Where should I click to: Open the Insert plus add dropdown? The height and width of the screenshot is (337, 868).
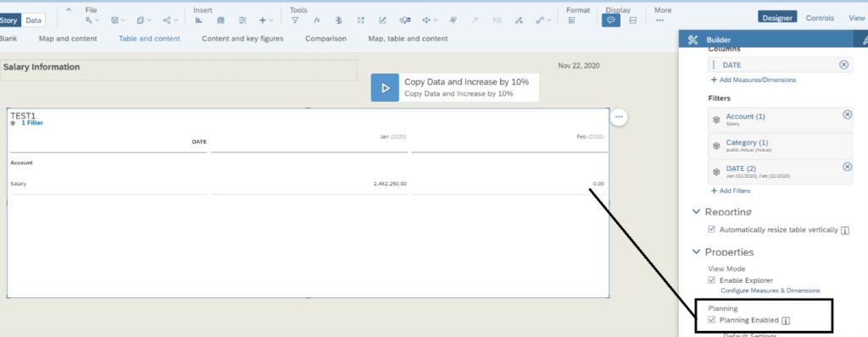(x=266, y=20)
